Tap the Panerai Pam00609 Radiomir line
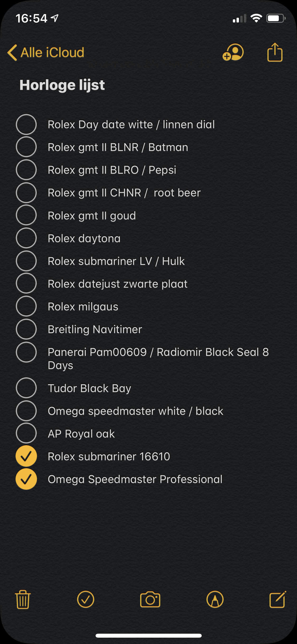The image size is (297, 644). pos(158,358)
